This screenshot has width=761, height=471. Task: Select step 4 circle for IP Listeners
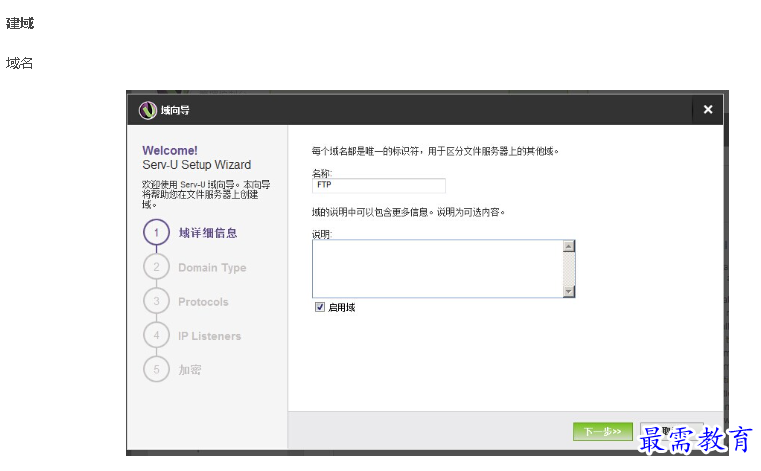(156, 335)
